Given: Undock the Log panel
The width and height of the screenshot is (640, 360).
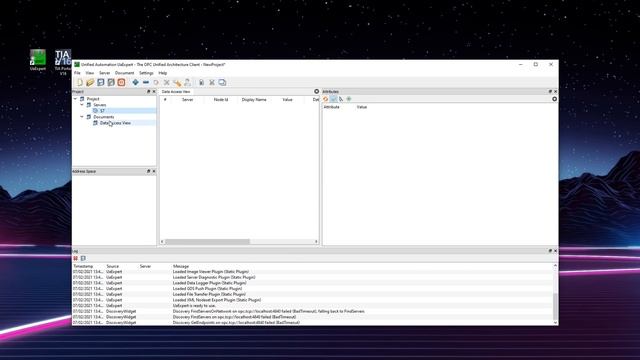Looking at the screenshot, I should pyautogui.click(x=550, y=251).
